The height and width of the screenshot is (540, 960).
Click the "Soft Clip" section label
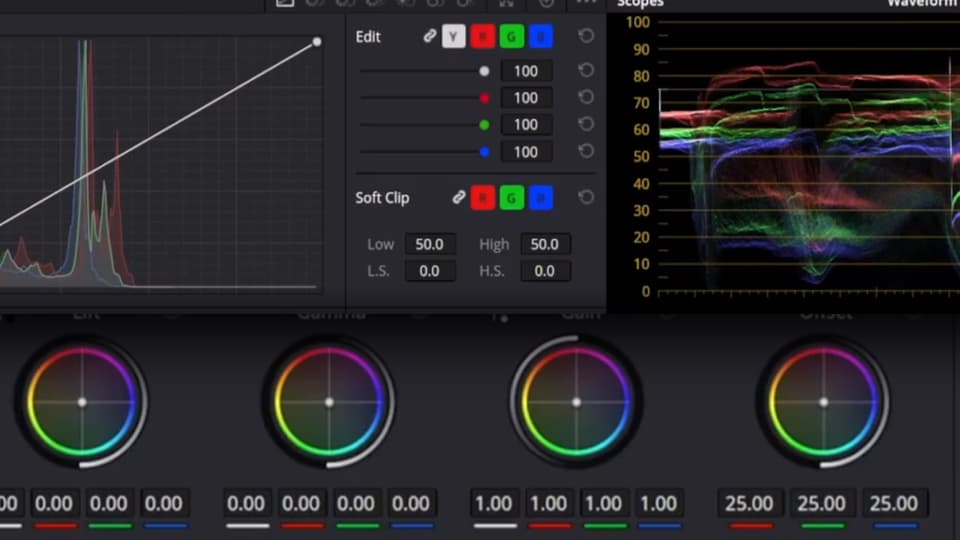tap(383, 198)
